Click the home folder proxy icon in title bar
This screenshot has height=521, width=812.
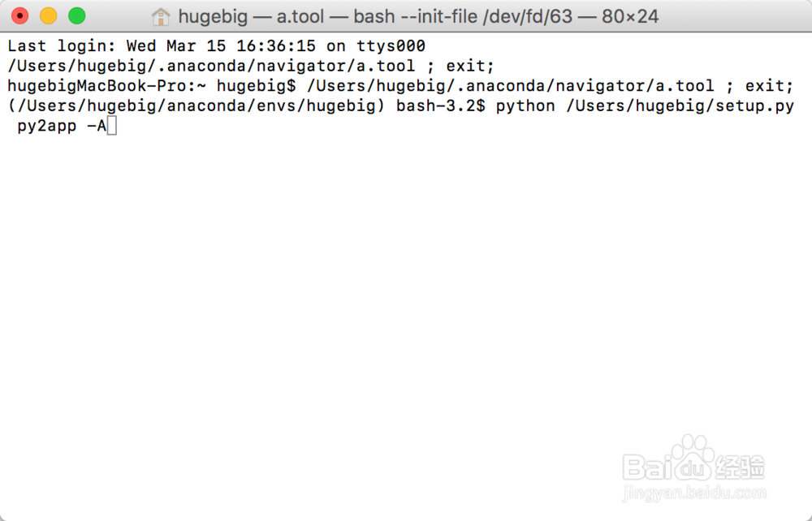[x=161, y=17]
